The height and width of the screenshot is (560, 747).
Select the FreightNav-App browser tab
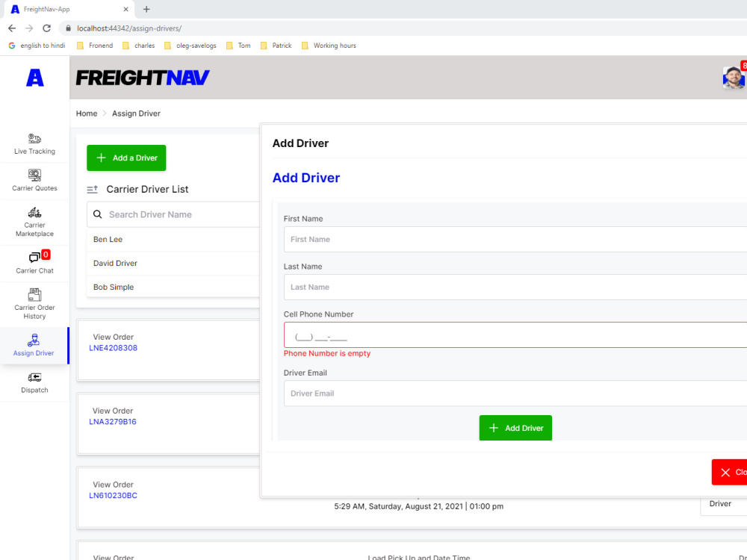(69, 9)
